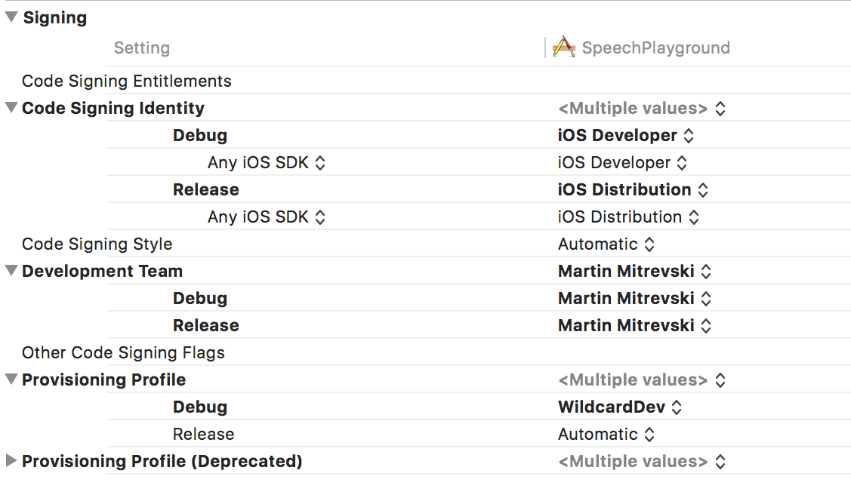Collapse the Code Signing Identity group
Screen dimensions: 851x504
pos(11,108)
